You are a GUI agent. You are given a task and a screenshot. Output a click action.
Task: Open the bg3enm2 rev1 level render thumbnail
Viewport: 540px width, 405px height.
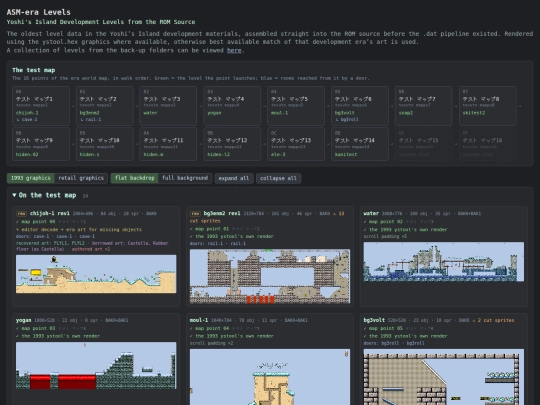270,277
